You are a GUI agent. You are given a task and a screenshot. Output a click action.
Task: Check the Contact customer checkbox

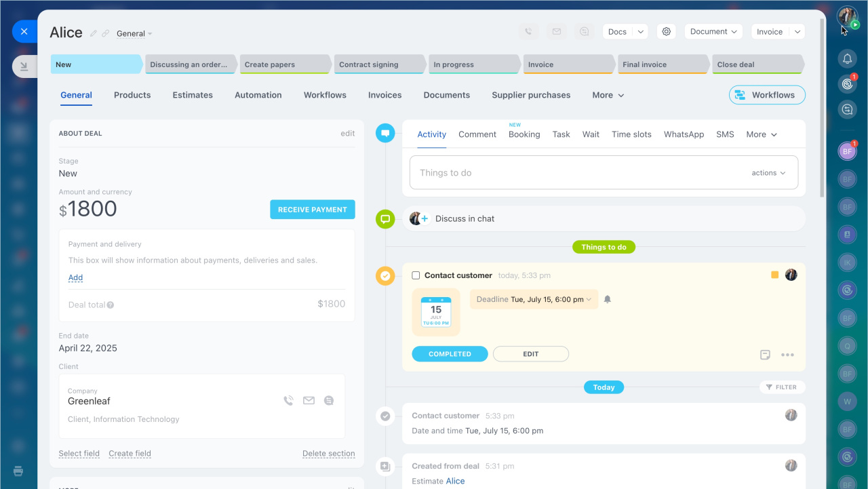[x=416, y=275]
